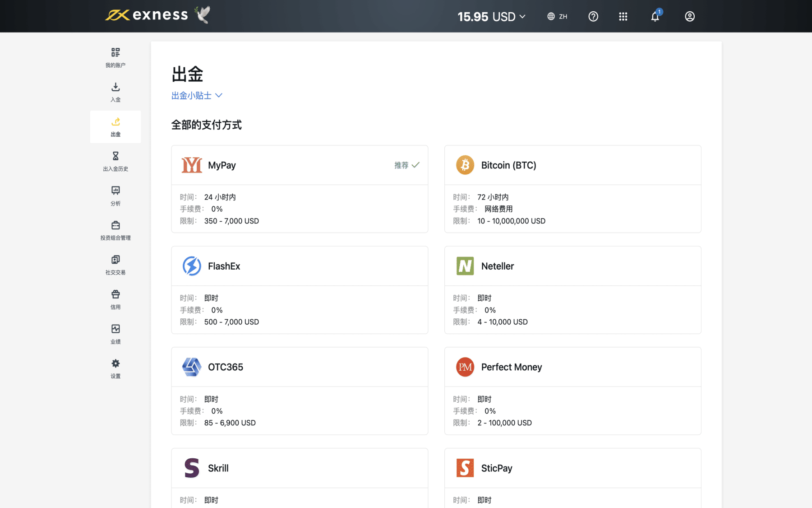Screen dimensions: 812x508
Task: Select the Bitcoin (BTC) coin icon
Action: [x=465, y=165]
